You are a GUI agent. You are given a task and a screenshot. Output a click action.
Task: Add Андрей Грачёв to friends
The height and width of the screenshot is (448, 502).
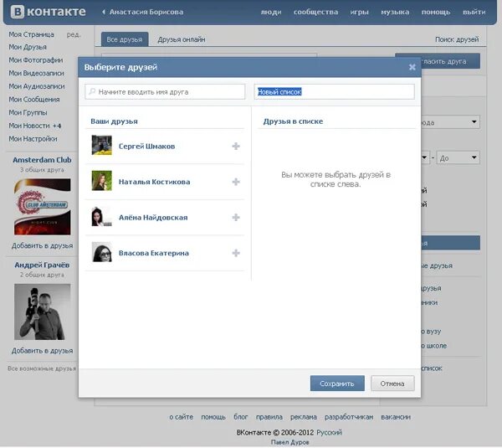click(x=43, y=351)
